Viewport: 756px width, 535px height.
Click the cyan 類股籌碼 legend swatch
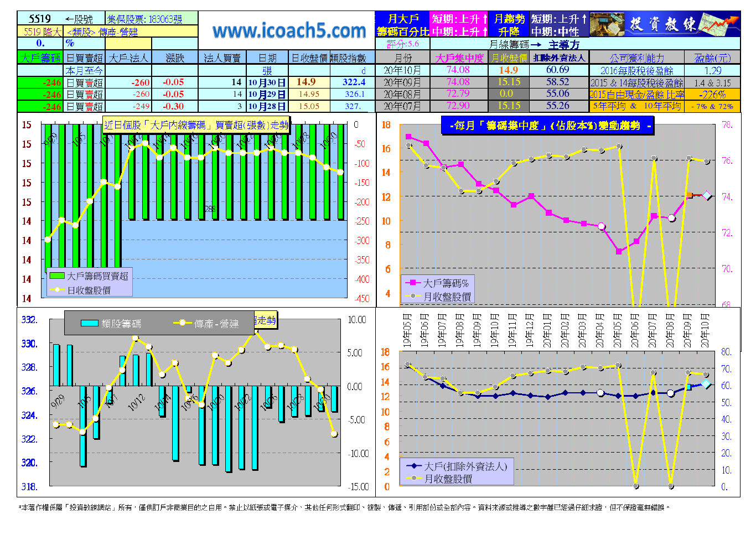click(x=89, y=324)
